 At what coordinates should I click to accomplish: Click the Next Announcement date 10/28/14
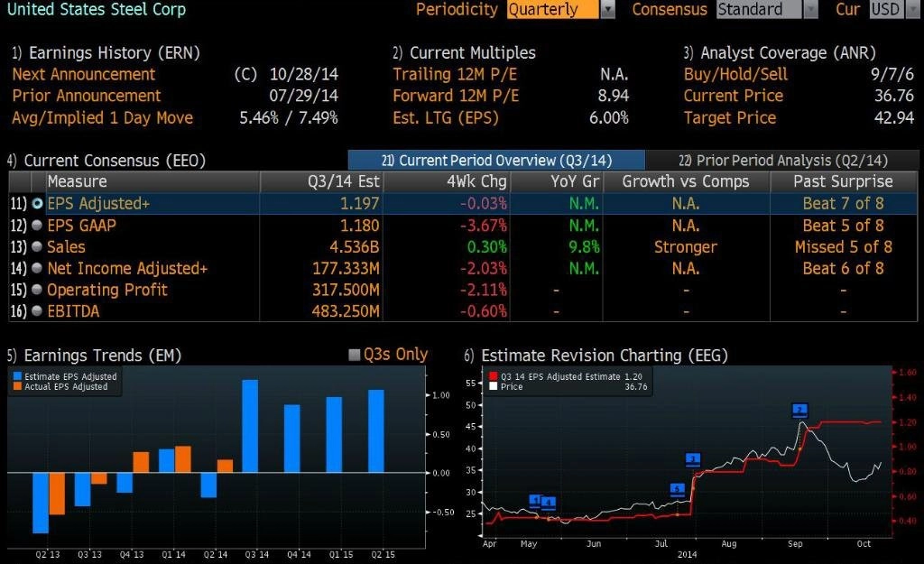point(304,74)
